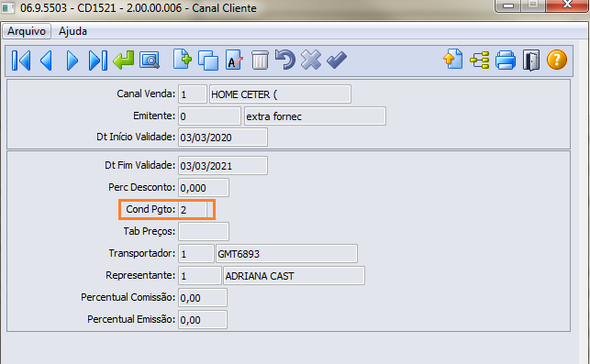Open the yellow tree structure icon
The width and height of the screenshot is (590, 364).
point(479,61)
